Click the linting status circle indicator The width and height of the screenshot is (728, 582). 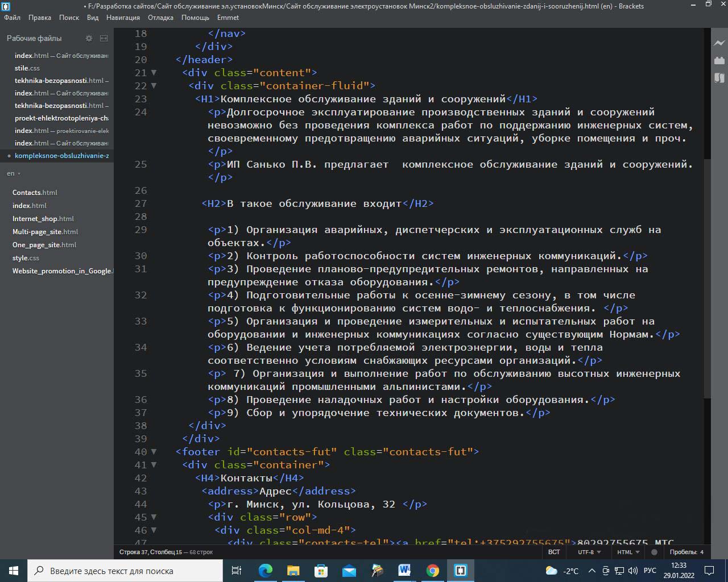point(654,552)
